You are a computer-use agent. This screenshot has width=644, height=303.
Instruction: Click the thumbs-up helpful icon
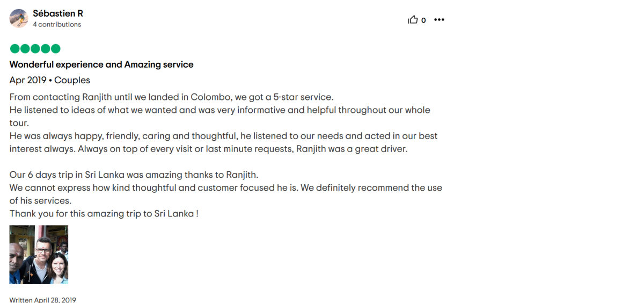pyautogui.click(x=413, y=20)
